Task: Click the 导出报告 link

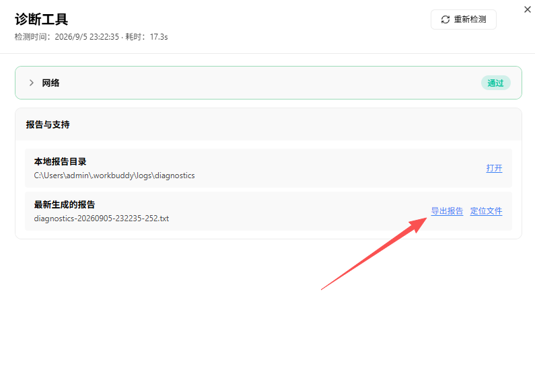Action: click(x=447, y=211)
